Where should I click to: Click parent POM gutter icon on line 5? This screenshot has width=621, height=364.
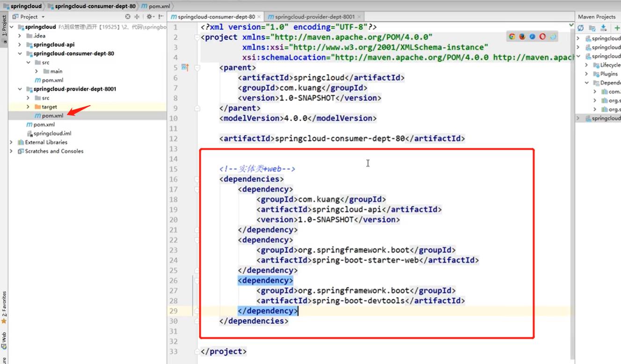point(184,68)
